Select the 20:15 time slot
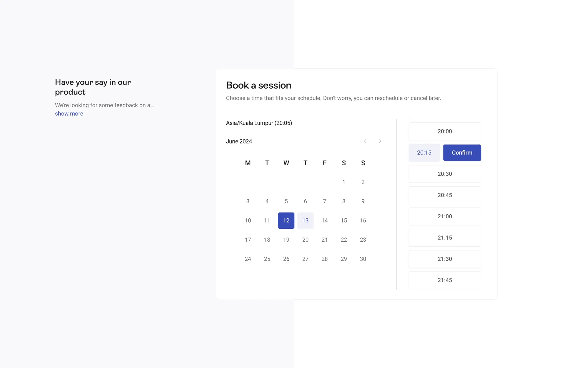Screen dimensions: 588x368 point(424,153)
